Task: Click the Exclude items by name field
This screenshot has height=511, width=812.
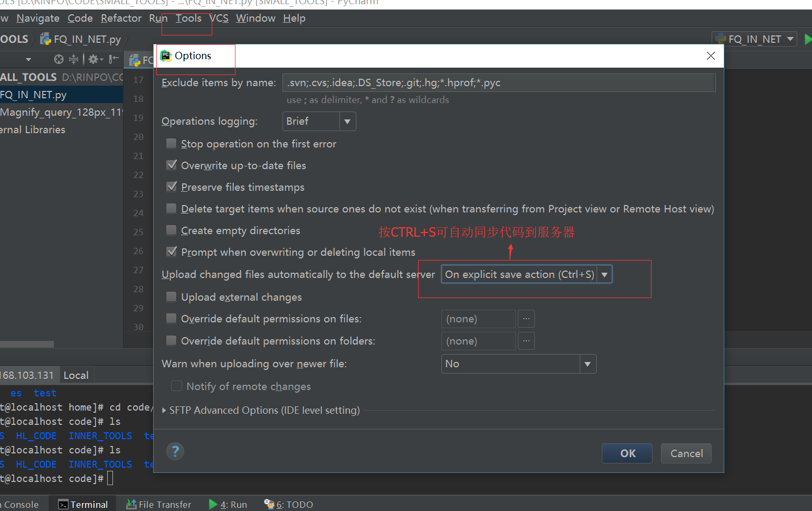Action: (x=498, y=83)
